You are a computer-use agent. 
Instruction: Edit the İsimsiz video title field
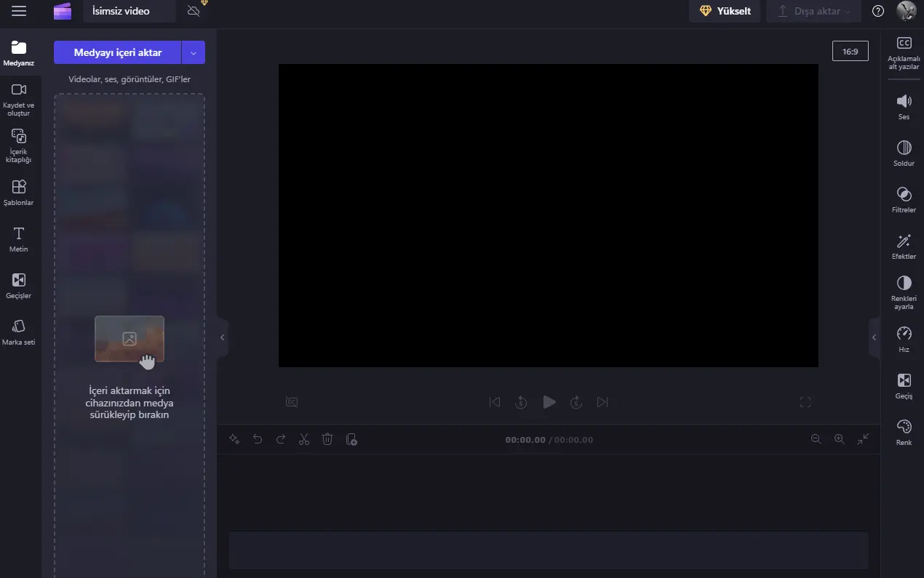pos(130,11)
